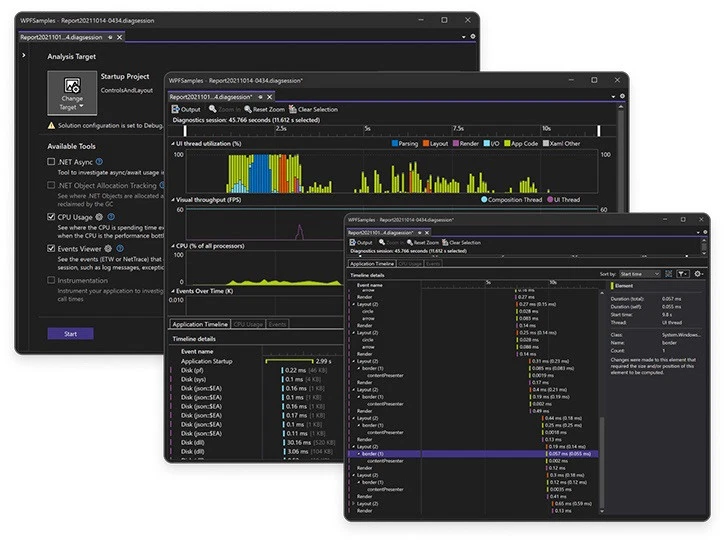The height and width of the screenshot is (542, 725).
Task: Select the Application Startup event row
Action: [256, 361]
